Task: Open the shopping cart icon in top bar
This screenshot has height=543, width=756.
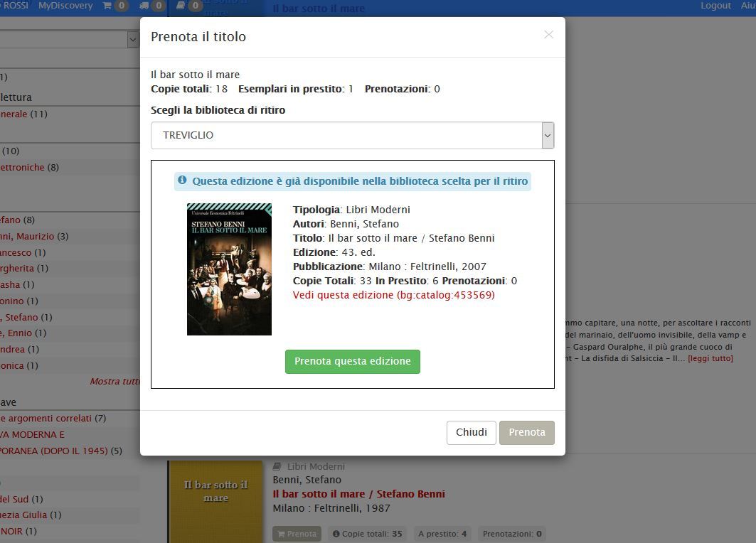Action: (x=107, y=6)
